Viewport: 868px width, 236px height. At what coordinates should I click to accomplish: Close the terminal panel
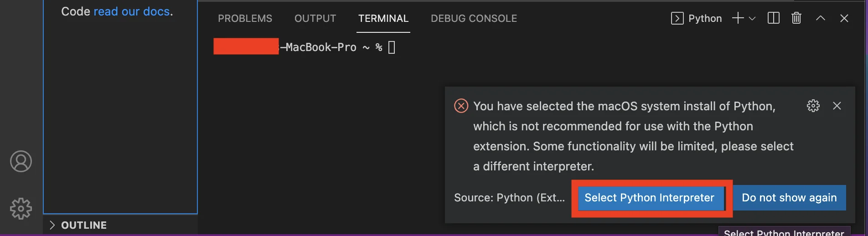(844, 18)
